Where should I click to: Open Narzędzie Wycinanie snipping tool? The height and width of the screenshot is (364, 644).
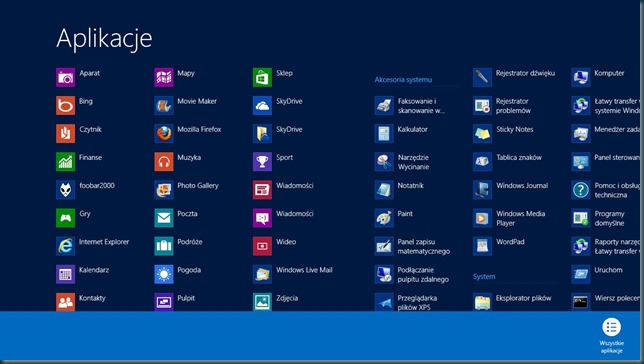(384, 162)
